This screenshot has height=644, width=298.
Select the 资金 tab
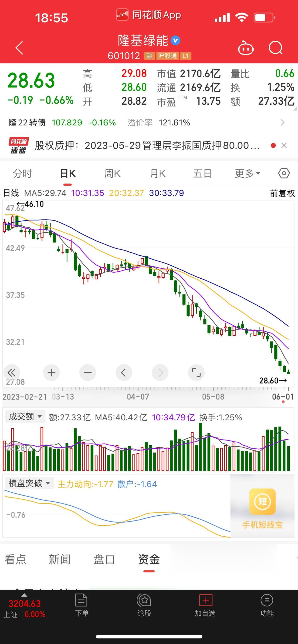click(x=149, y=559)
